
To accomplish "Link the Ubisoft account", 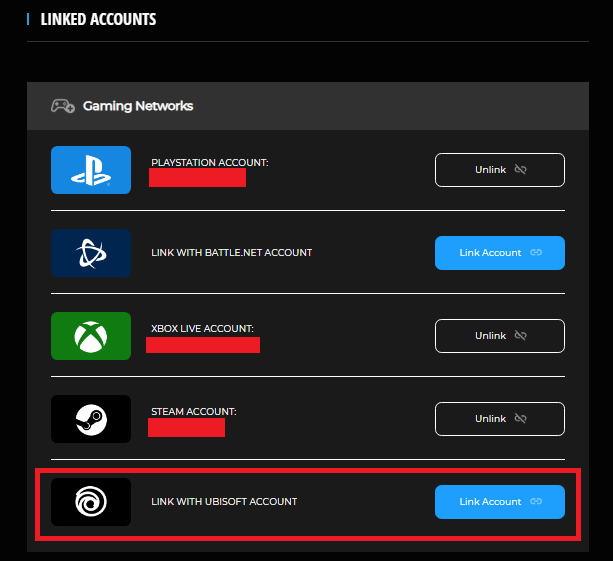I will point(500,502).
